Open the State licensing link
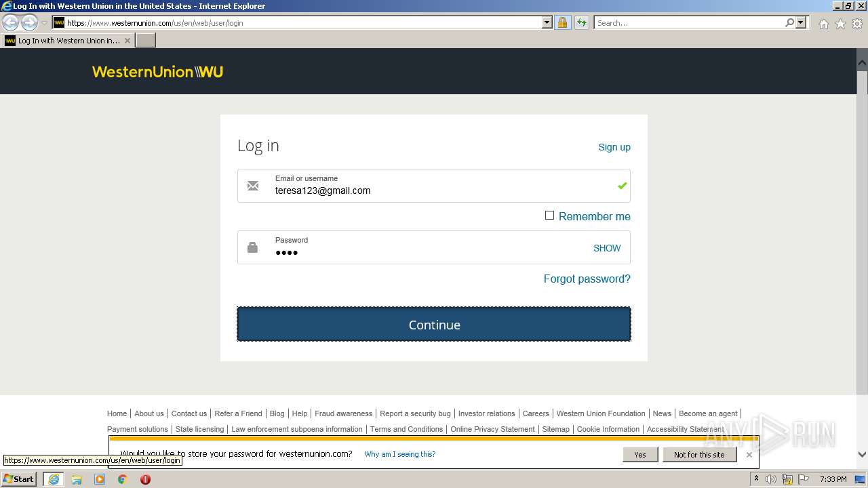The height and width of the screenshot is (488, 868). [199, 429]
